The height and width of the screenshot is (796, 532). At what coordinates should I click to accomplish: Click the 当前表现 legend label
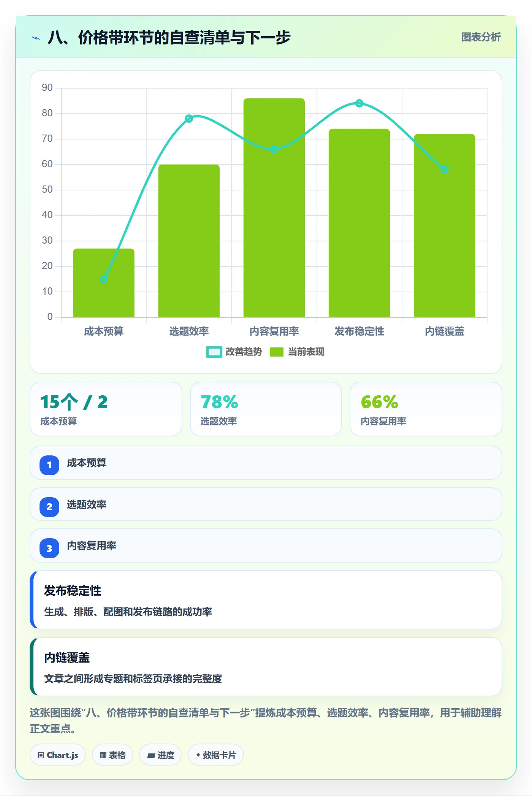click(306, 352)
